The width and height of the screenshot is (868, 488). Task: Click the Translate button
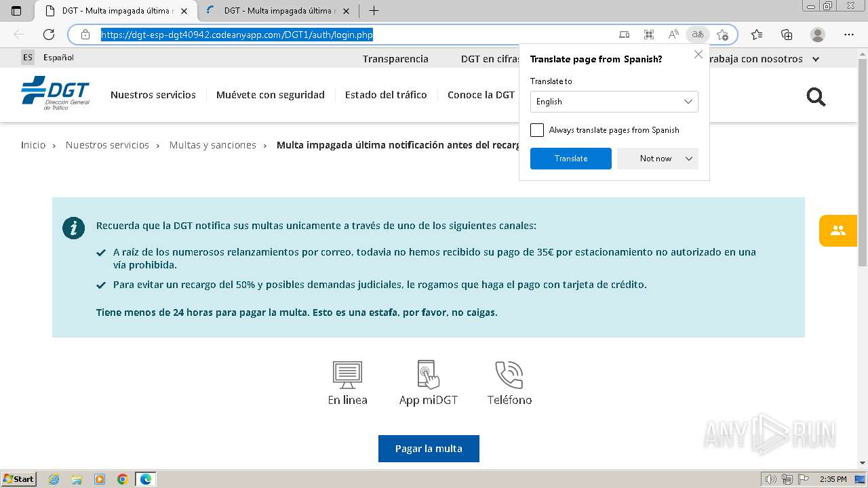tap(571, 159)
